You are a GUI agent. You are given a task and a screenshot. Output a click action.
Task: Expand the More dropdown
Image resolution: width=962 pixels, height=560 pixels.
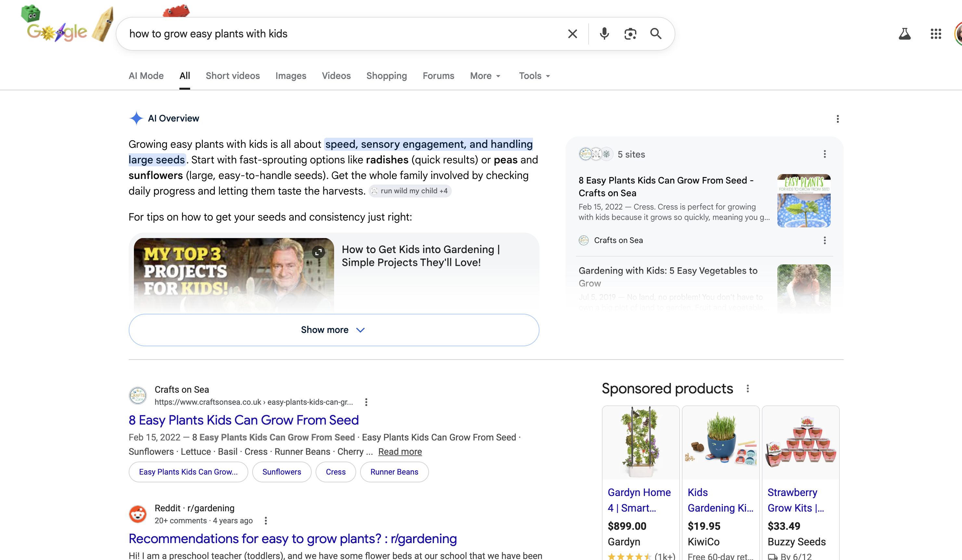click(x=485, y=76)
